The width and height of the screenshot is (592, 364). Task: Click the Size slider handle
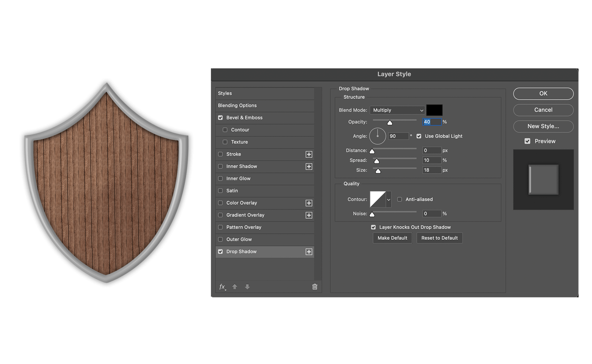click(x=378, y=171)
